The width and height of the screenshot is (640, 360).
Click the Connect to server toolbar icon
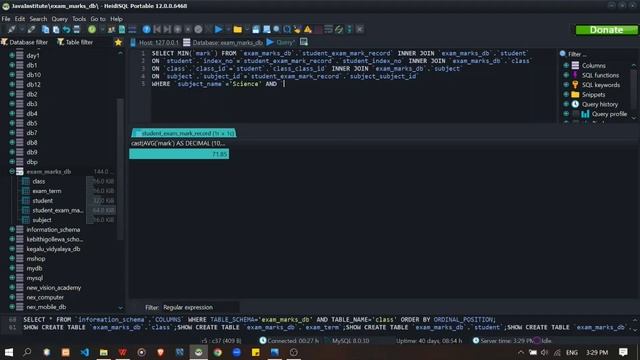[x=11, y=29]
